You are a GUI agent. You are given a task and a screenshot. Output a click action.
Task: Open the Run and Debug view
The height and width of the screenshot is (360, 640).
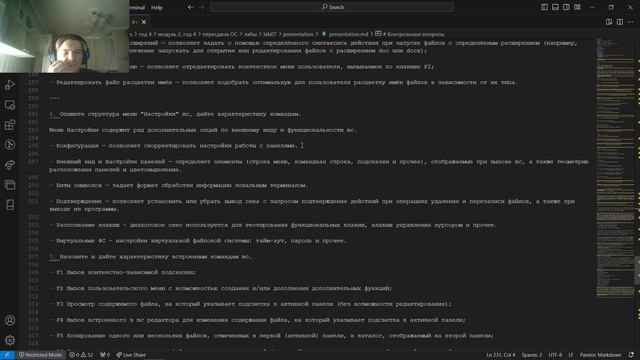pos(10,85)
